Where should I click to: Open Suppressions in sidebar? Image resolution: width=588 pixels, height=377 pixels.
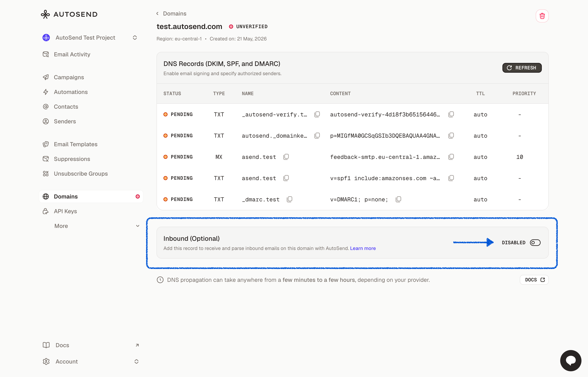[91, 159]
